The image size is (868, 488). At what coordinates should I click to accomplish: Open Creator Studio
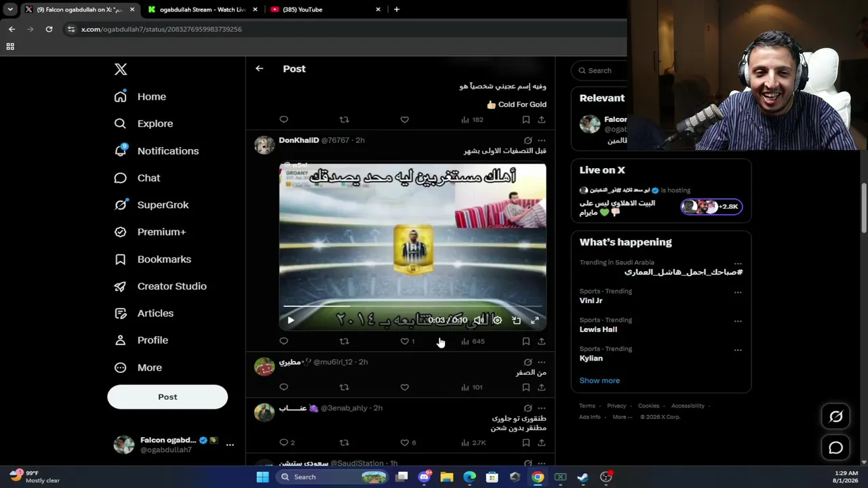click(160, 286)
